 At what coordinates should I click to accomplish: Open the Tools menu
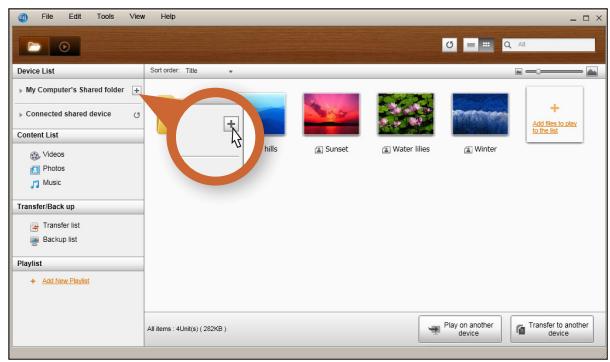click(105, 17)
